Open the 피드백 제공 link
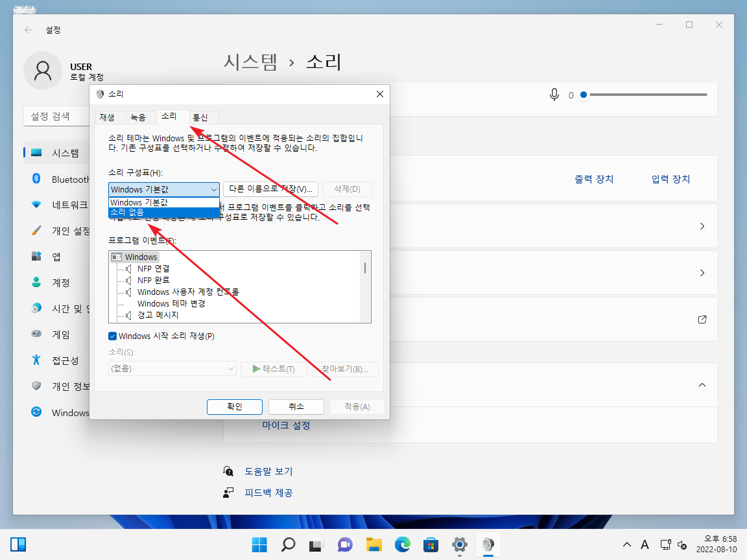This screenshot has height=560, width=747. tap(268, 493)
